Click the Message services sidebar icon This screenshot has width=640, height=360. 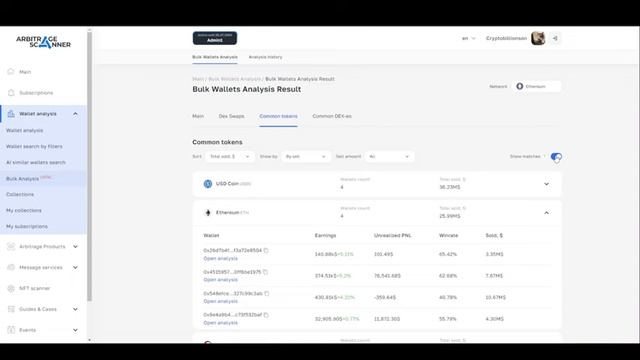[11, 267]
